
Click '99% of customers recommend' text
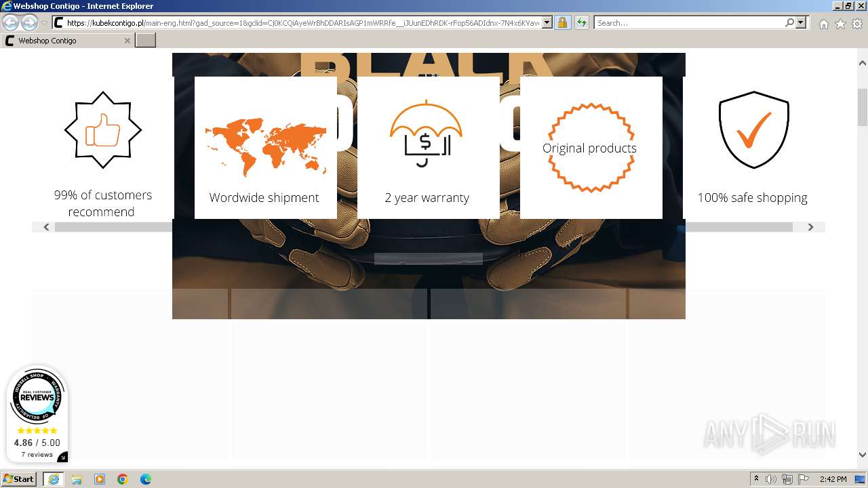(102, 203)
